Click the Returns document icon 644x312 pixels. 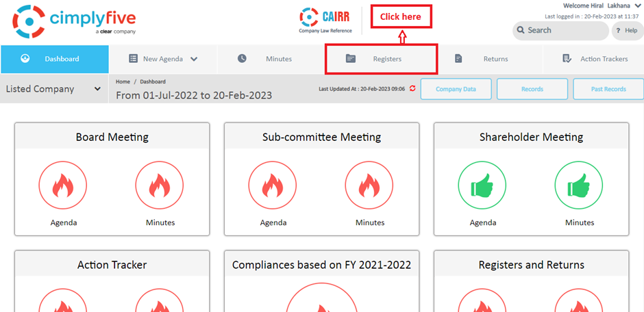(459, 59)
